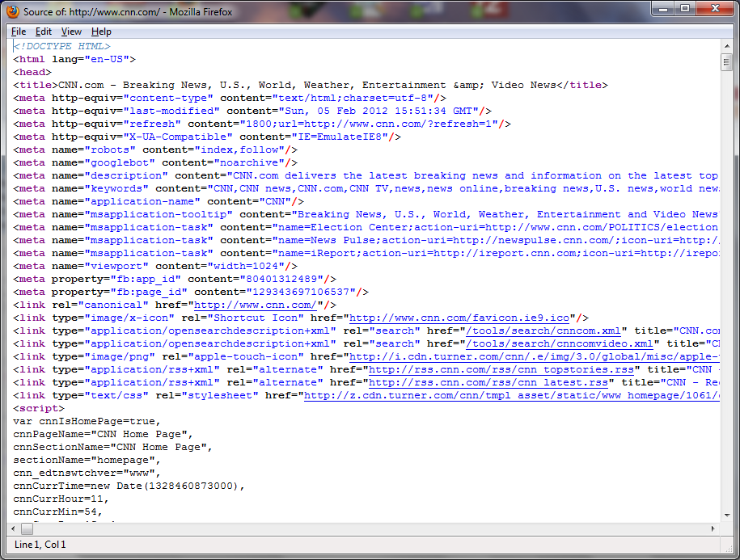The image size is (740, 560).
Task: Open the cnn_topstories.rss feed link
Action: [x=501, y=369]
